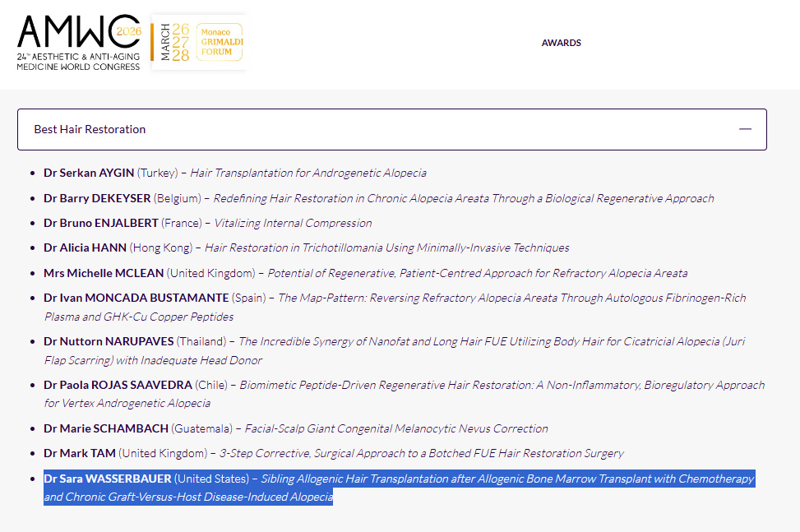Click '3-Step Corrective, Surgical Approach' title text

click(x=421, y=453)
